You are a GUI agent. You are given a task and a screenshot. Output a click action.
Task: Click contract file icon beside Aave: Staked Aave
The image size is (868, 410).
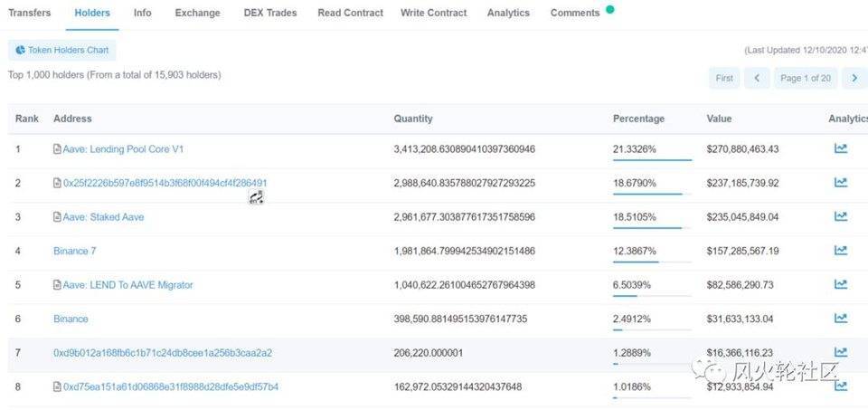pos(58,217)
